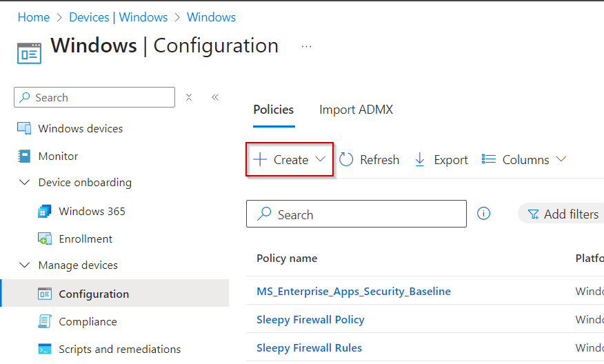Open the Create dropdown menu
604x364 pixels.
tap(290, 160)
